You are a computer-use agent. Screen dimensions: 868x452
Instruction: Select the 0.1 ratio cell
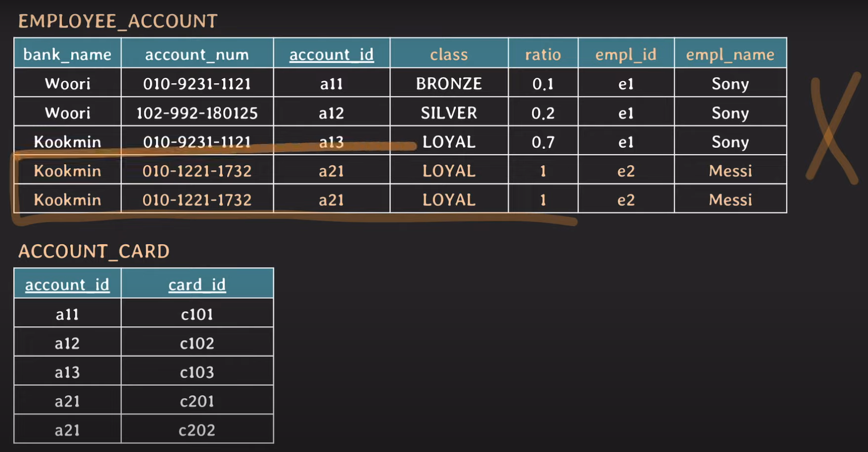click(x=543, y=83)
